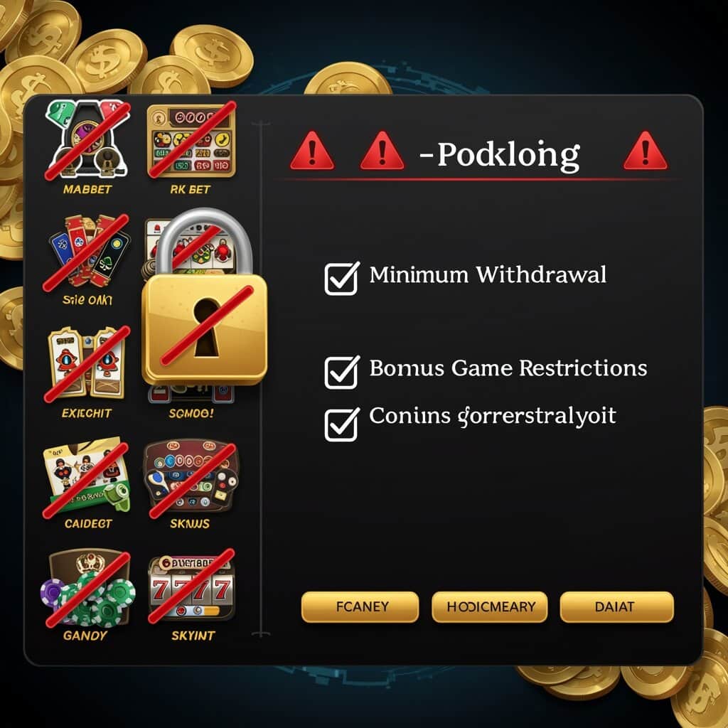The height and width of the screenshot is (728, 728).
Task: Open the RK BET slot game icon
Action: tap(191, 140)
